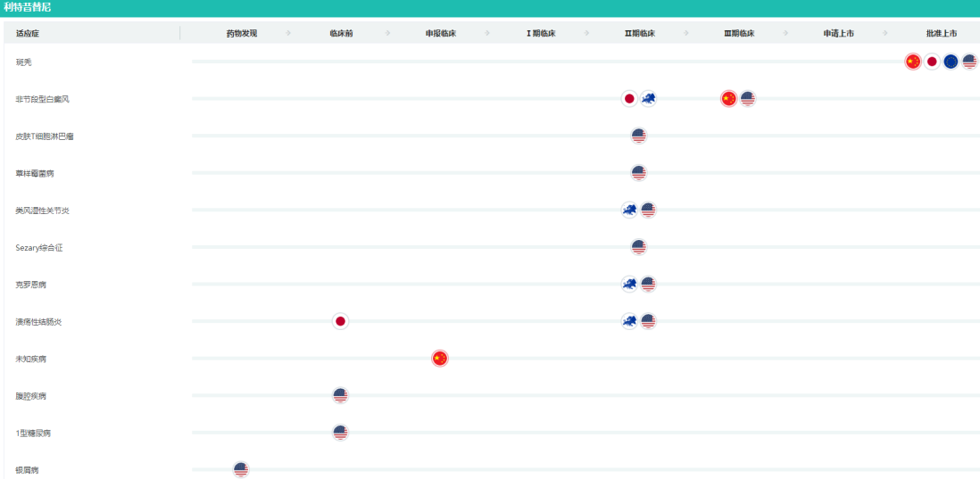Click the China flag in the 斑秃 row
Viewport: 980px width, 479px height.
[913, 62]
